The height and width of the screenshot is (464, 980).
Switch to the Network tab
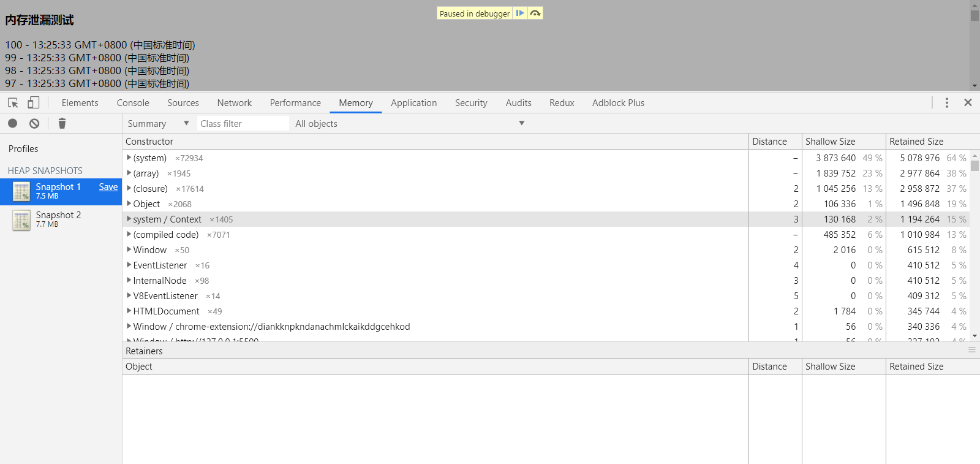[x=234, y=103]
